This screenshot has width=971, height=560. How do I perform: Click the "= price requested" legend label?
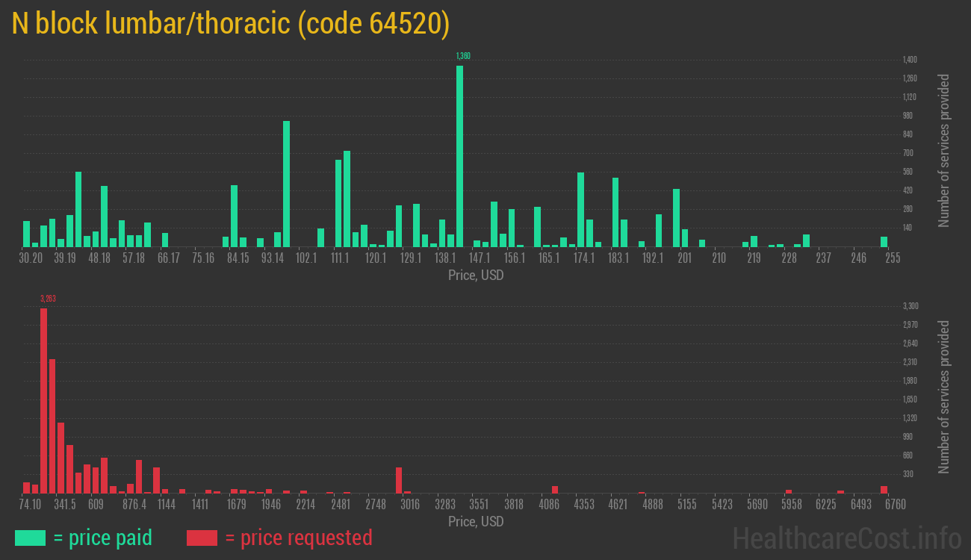(x=298, y=538)
